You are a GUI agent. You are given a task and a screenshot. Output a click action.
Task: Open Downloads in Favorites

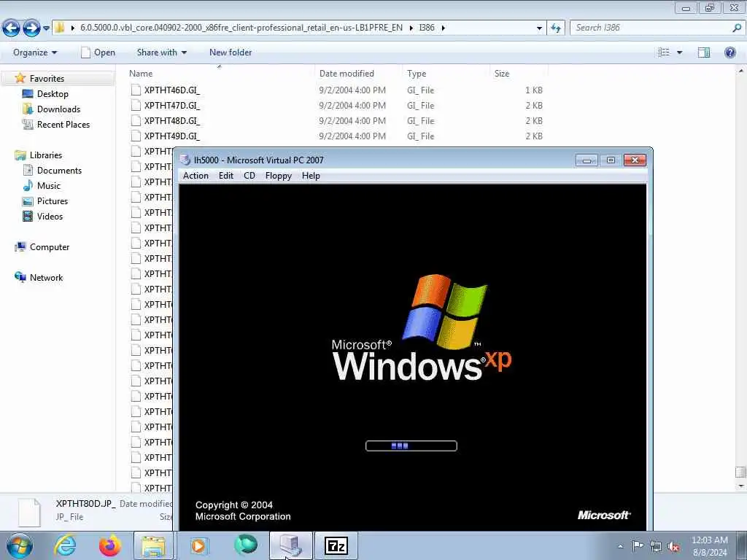58,109
